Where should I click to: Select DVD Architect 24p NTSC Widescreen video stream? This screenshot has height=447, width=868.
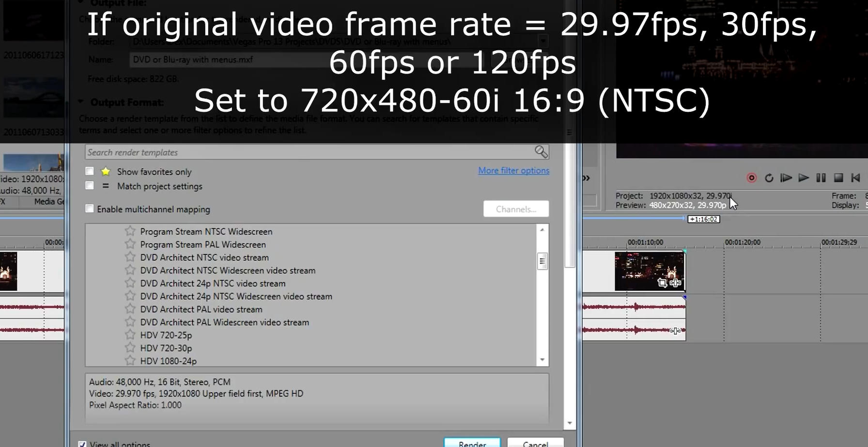point(236,296)
